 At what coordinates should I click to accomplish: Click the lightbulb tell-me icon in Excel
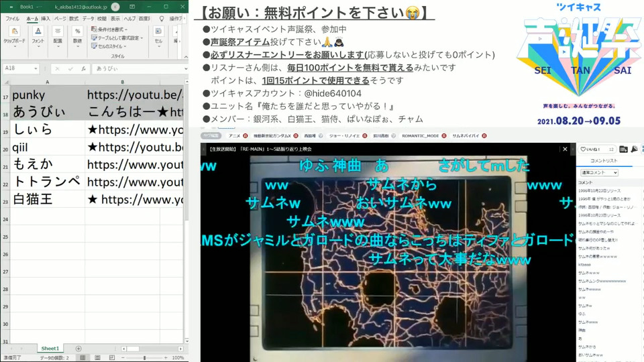[x=162, y=19]
